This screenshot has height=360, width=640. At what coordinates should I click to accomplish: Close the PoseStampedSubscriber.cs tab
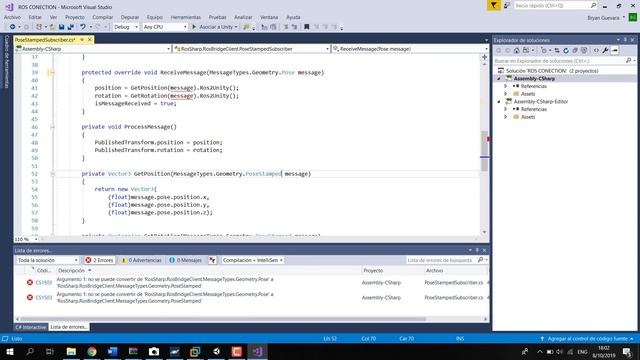(x=90, y=40)
